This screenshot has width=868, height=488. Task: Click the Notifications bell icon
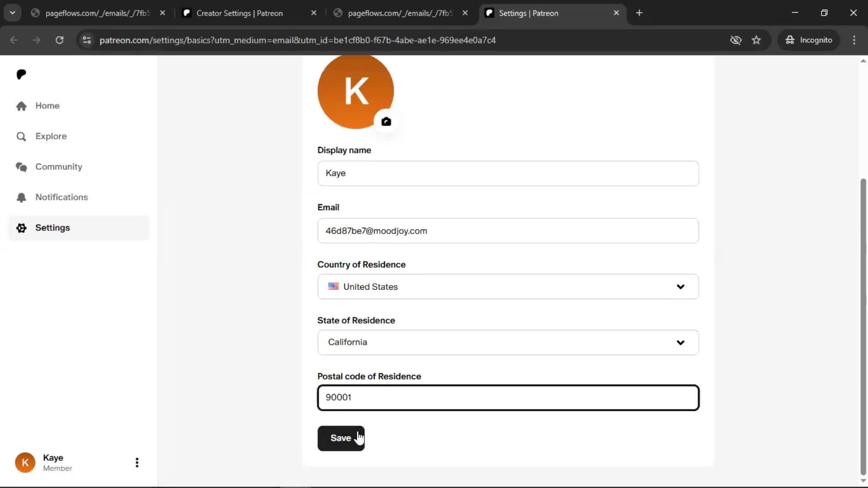tap(21, 197)
